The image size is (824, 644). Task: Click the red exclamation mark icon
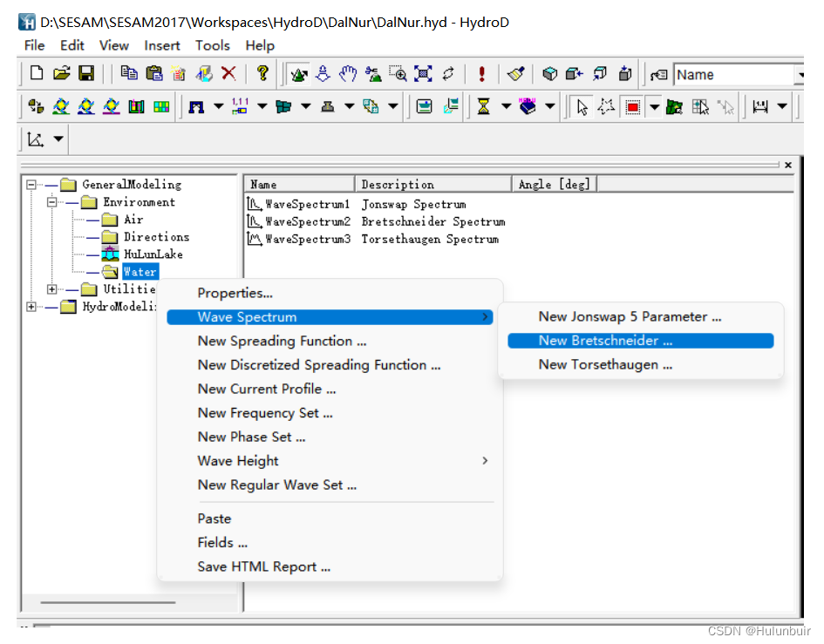coord(481,74)
